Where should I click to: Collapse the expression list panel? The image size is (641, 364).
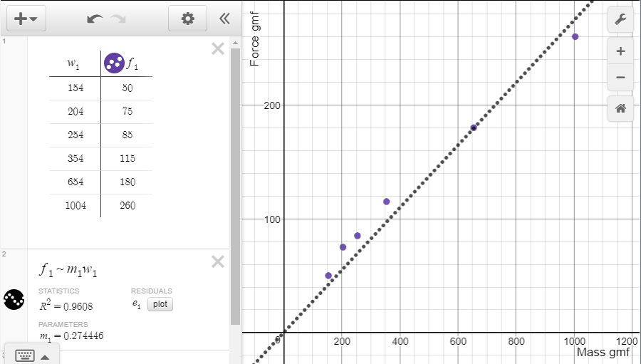(224, 19)
